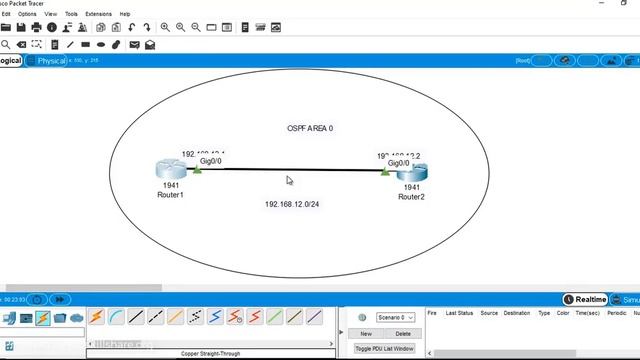The width and height of the screenshot is (640, 360).
Task: Open a file with the folder icon
Action: [6, 27]
